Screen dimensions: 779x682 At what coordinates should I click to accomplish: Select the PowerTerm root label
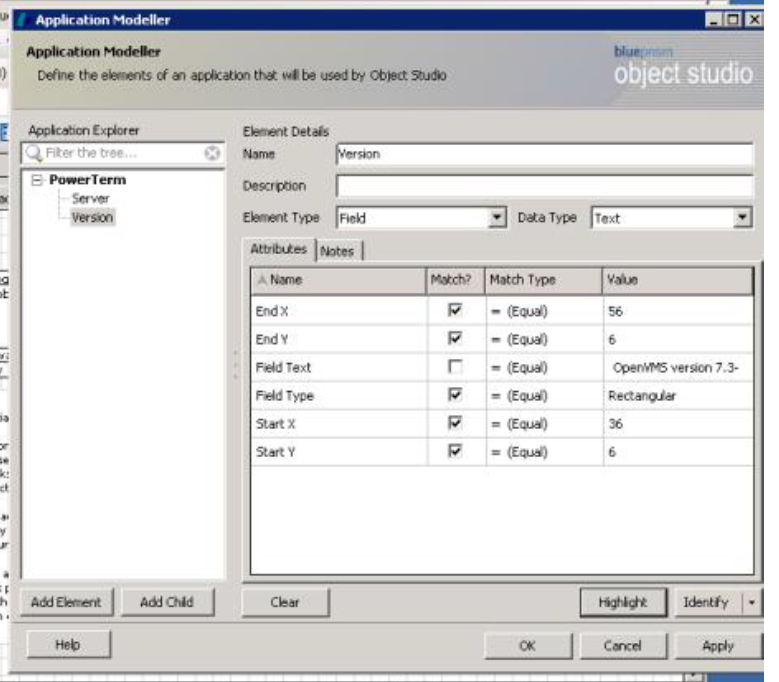pos(87,180)
